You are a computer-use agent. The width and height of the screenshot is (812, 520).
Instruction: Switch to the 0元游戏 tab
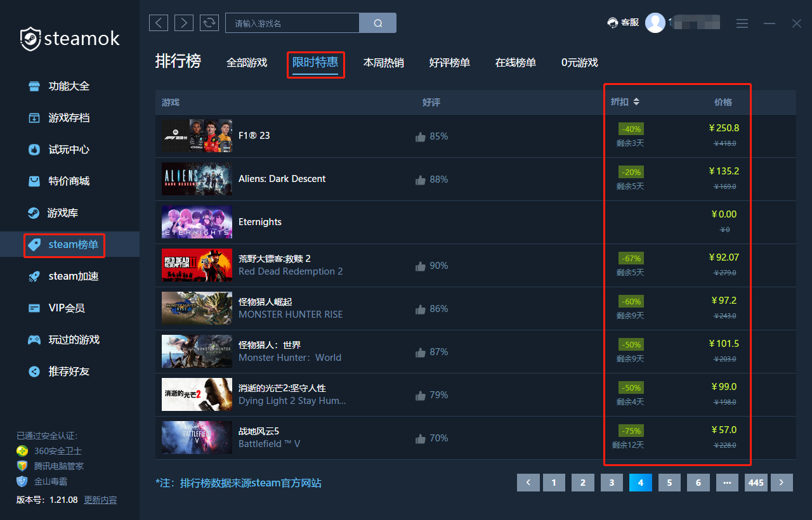(580, 63)
